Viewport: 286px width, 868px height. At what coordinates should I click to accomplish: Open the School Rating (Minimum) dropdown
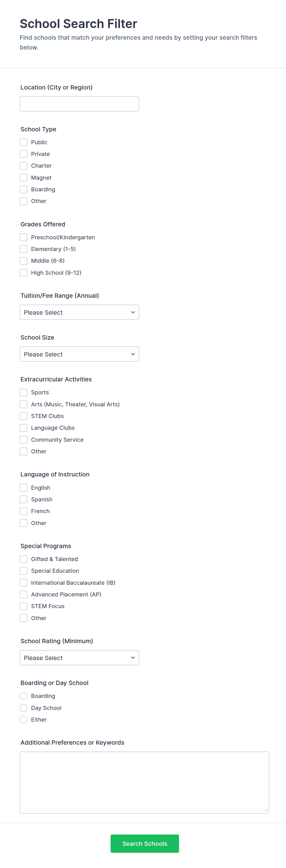tap(79, 658)
